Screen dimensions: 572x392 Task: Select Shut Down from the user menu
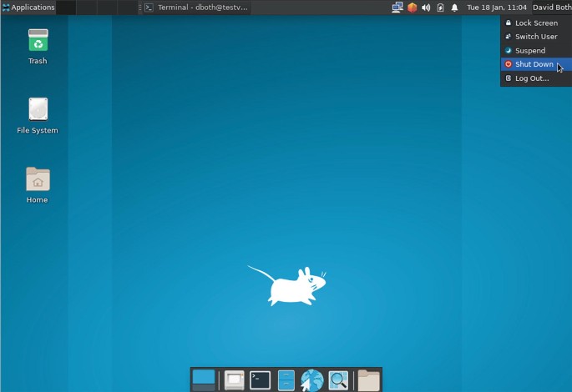pos(534,64)
